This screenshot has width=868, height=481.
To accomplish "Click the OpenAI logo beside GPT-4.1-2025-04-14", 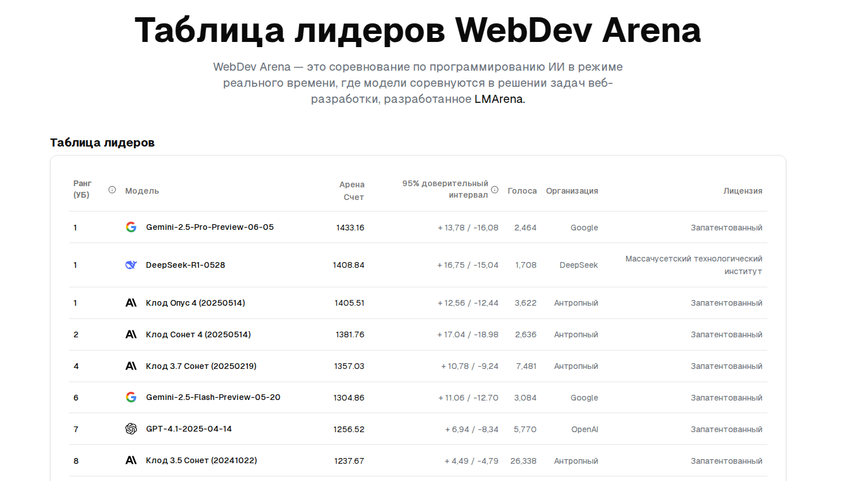I will 131,429.
